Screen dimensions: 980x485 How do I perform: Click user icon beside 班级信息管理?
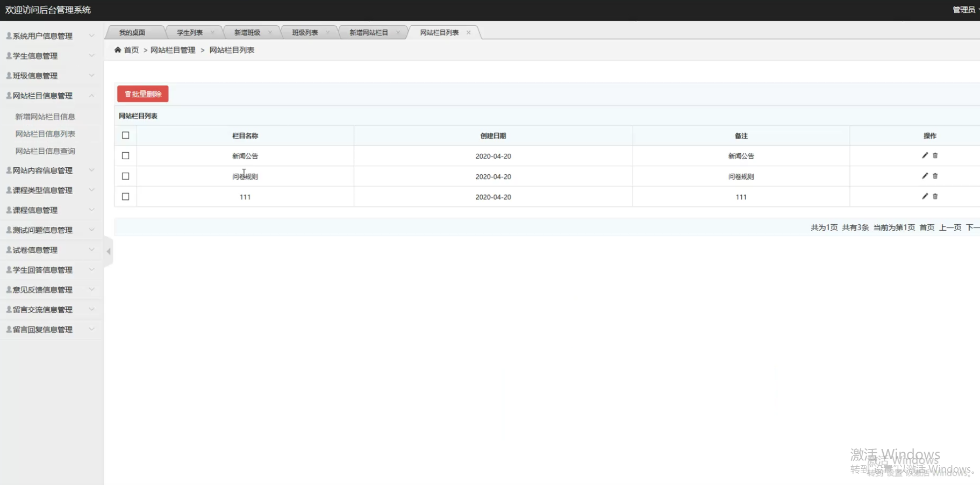click(9, 75)
